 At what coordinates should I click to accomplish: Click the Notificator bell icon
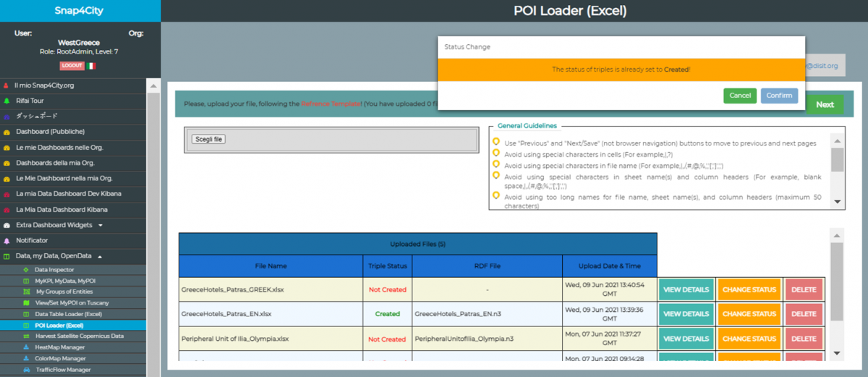7,240
